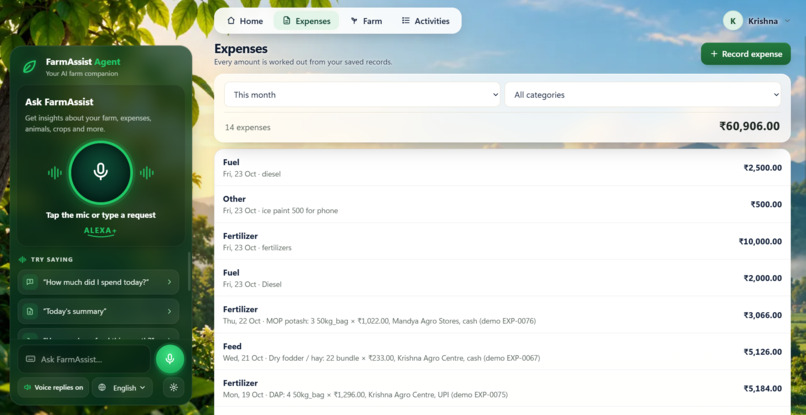The height and width of the screenshot is (415, 806).
Task: Open the Fuel Diesel ₹2,000.00 expense
Action: pos(502,278)
